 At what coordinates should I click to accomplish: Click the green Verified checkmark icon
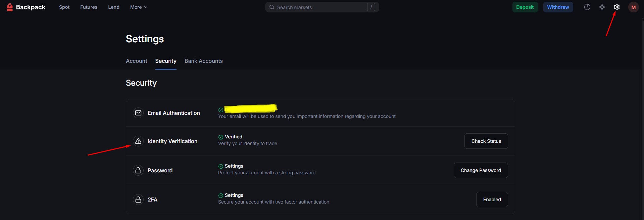(221, 137)
